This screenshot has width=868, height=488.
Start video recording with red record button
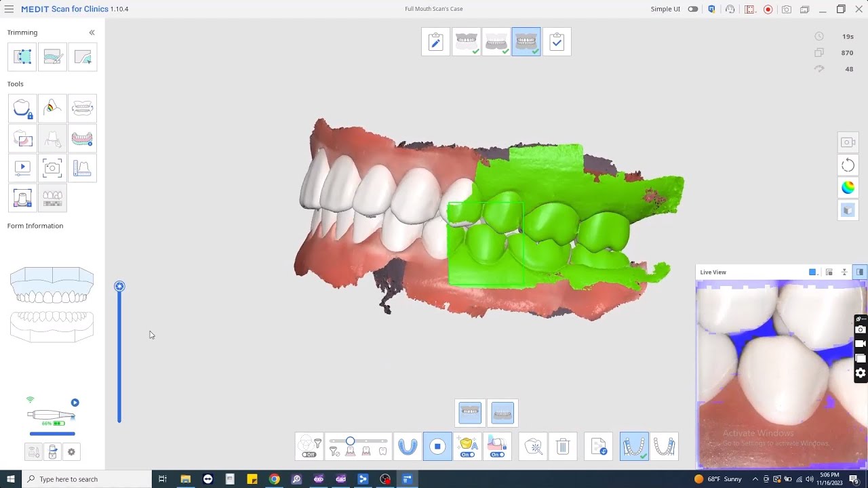[x=768, y=9]
